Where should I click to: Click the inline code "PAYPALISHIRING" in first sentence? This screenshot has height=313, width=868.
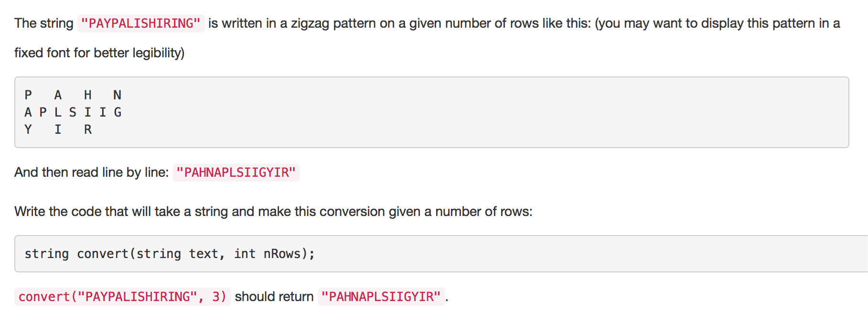point(141,23)
